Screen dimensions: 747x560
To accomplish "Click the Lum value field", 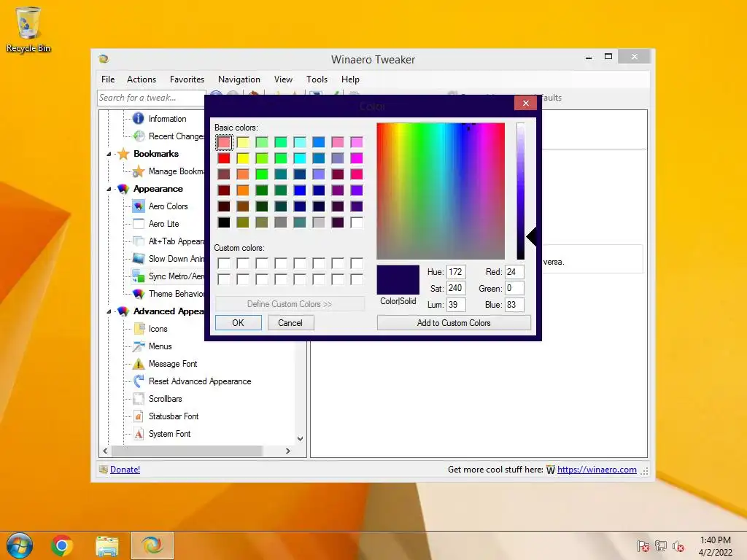I will 456,305.
